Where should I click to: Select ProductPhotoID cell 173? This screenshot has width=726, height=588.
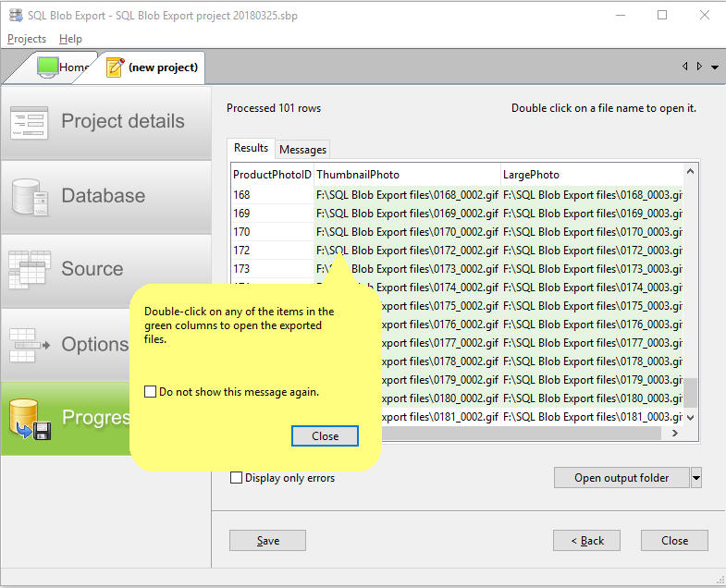coord(272,269)
